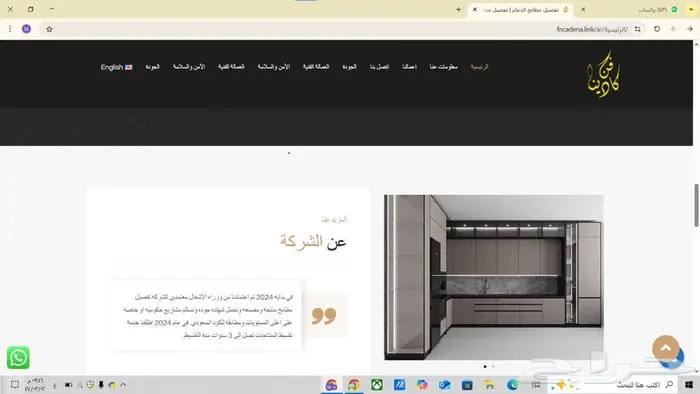Close the WhatsApp browser tab
The height and width of the screenshot is (394, 700).
[x=583, y=9]
